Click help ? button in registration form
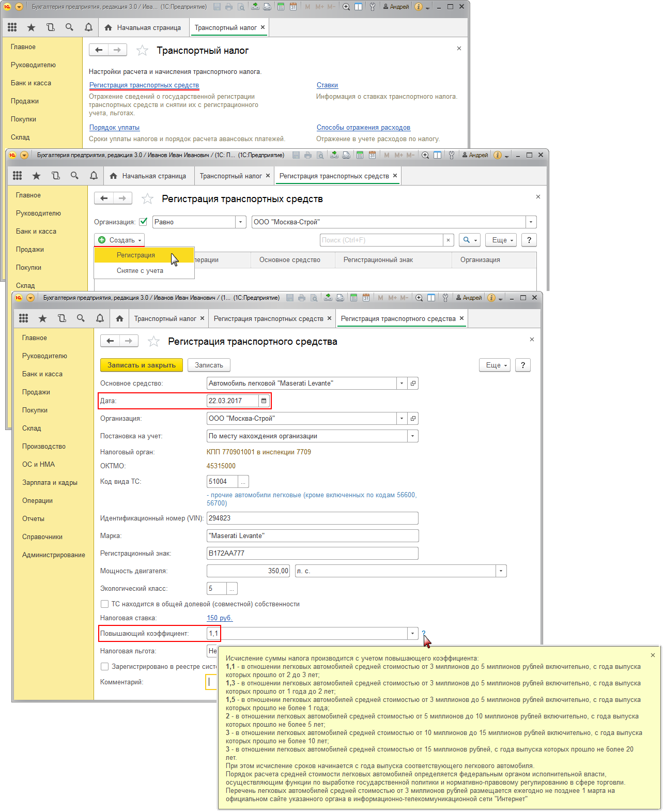 click(523, 365)
